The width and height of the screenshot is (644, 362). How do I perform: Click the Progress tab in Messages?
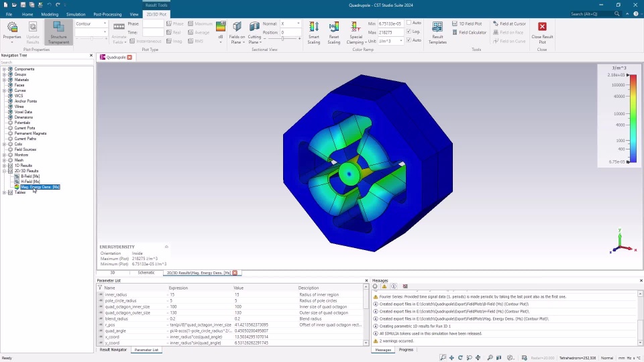coord(406,350)
